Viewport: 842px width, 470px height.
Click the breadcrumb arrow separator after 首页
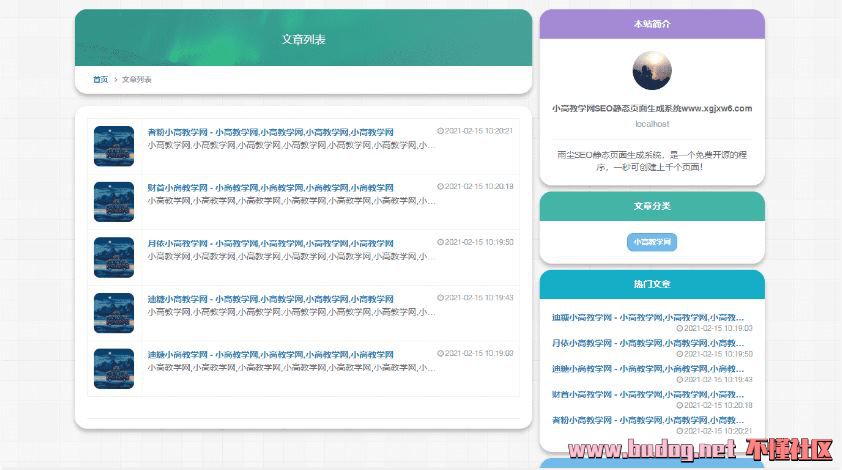115,79
